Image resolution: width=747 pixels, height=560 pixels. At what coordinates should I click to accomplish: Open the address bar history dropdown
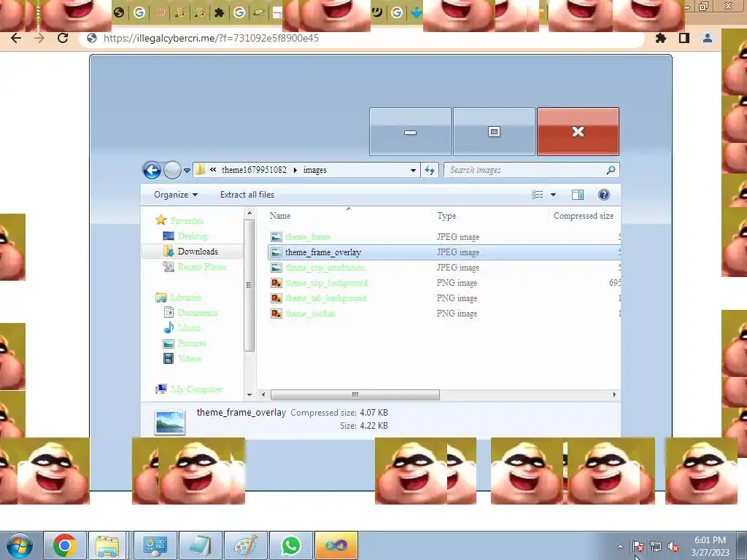[x=413, y=171]
